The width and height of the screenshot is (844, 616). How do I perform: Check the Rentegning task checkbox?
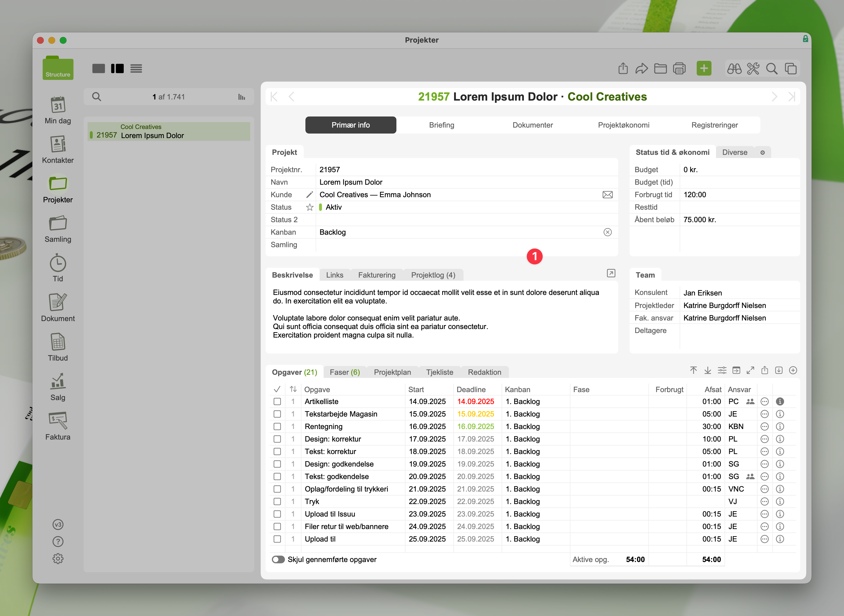277,426
